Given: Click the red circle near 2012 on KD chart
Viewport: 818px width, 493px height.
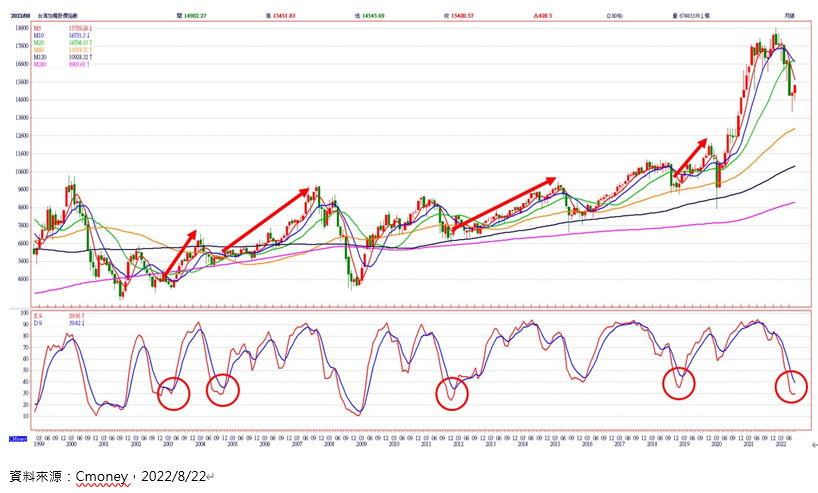Looking at the screenshot, I should pyautogui.click(x=452, y=392).
